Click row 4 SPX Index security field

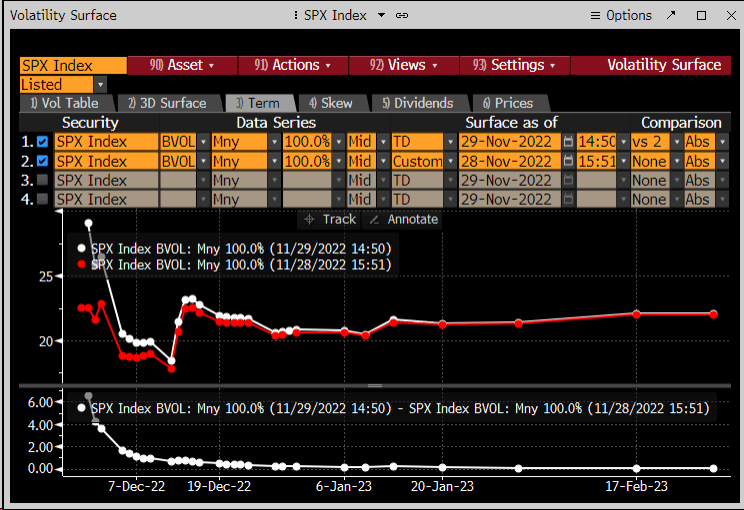[106, 199]
